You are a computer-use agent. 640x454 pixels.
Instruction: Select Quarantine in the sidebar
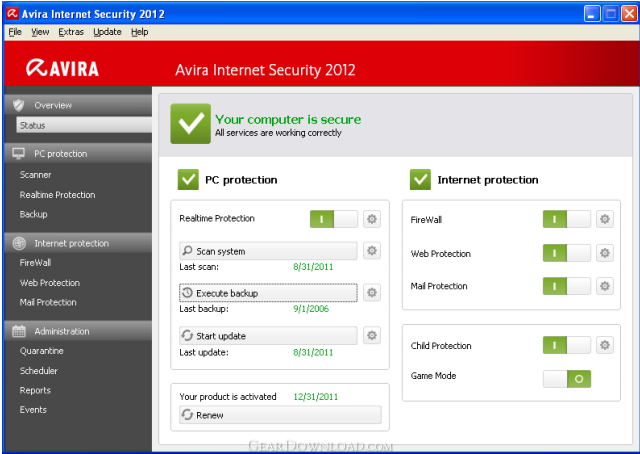click(x=42, y=351)
